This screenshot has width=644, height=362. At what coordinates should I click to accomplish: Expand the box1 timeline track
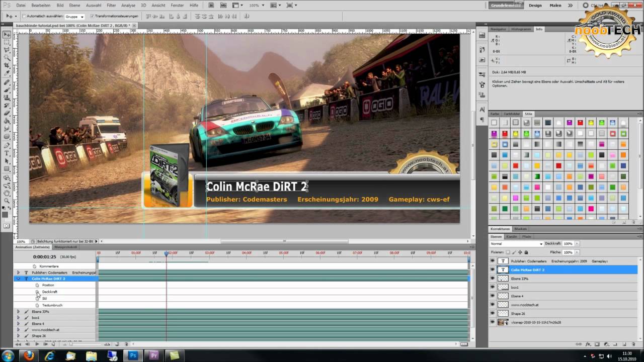pyautogui.click(x=18, y=318)
